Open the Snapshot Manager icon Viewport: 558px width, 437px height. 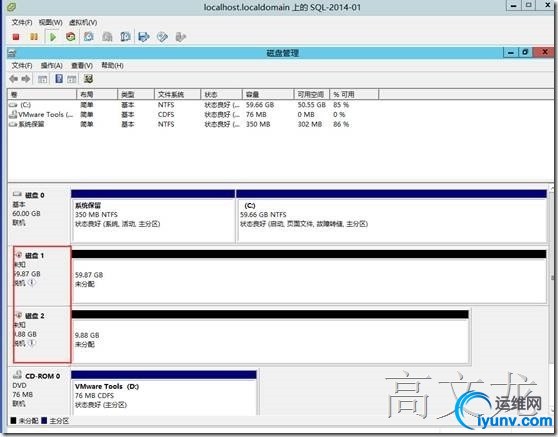tap(125, 37)
